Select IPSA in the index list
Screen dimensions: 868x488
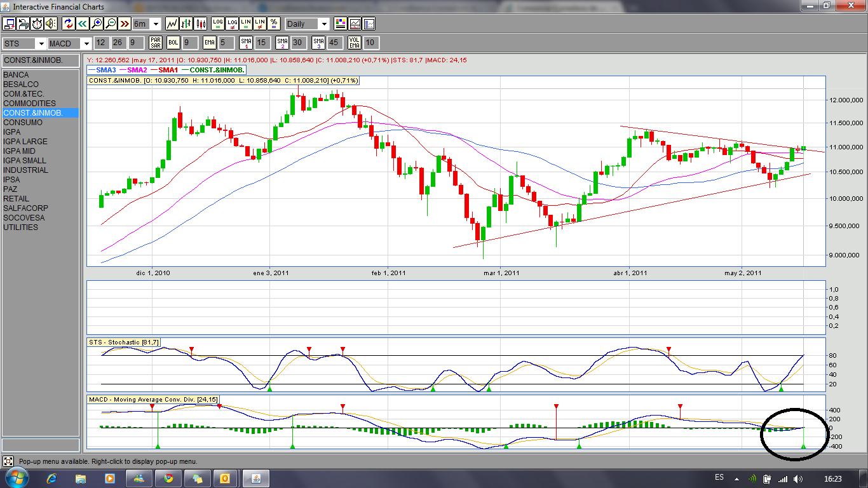point(11,180)
